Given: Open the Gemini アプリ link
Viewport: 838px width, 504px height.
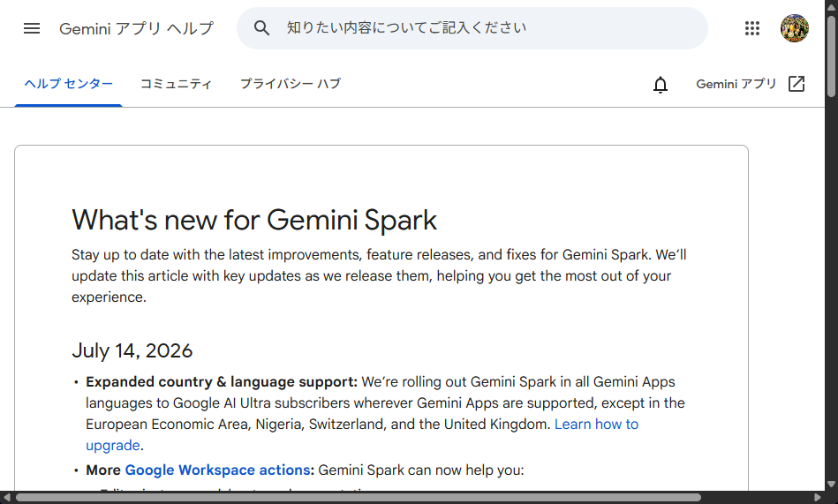Looking at the screenshot, I should coord(736,84).
